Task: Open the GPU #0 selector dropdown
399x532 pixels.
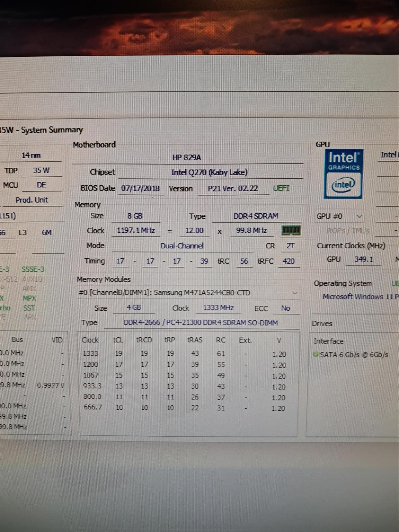Action: click(359, 216)
